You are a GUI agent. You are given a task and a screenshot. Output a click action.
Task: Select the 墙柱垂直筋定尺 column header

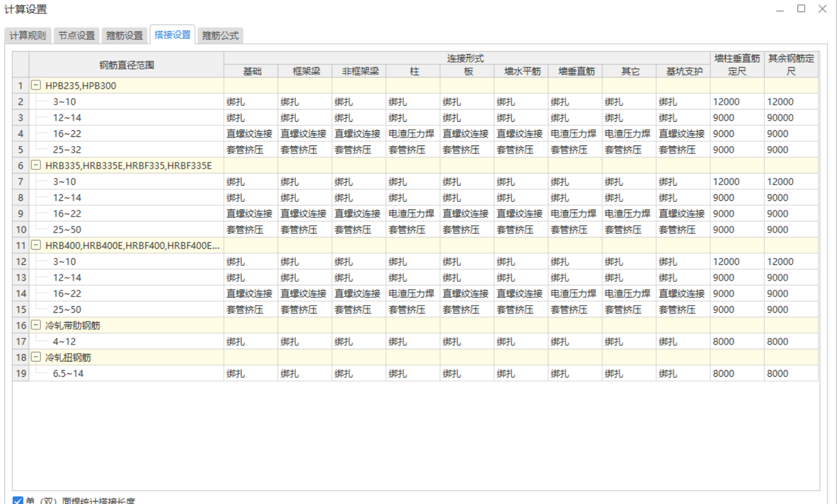click(737, 65)
